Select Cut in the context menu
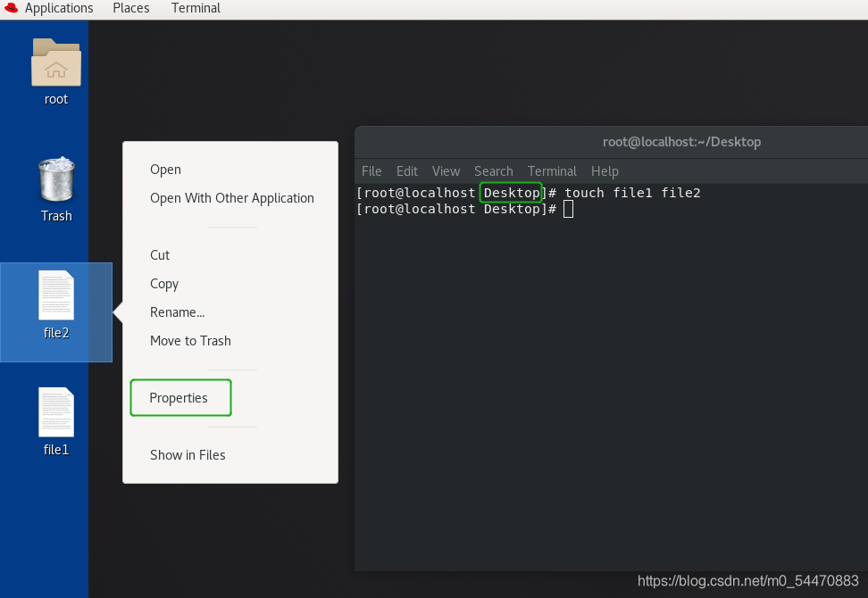Viewport: 868px width, 598px height. (160, 255)
